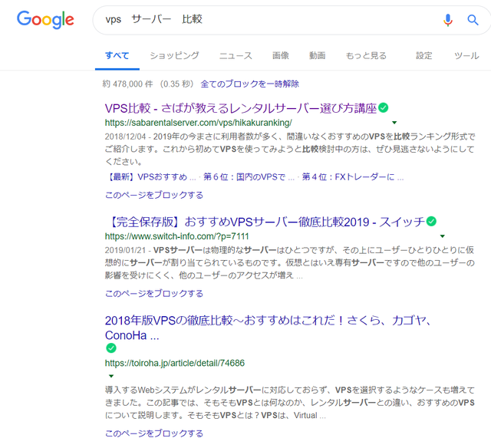Open the もっと見る menu
This screenshot has height=448, width=491.
[366, 56]
